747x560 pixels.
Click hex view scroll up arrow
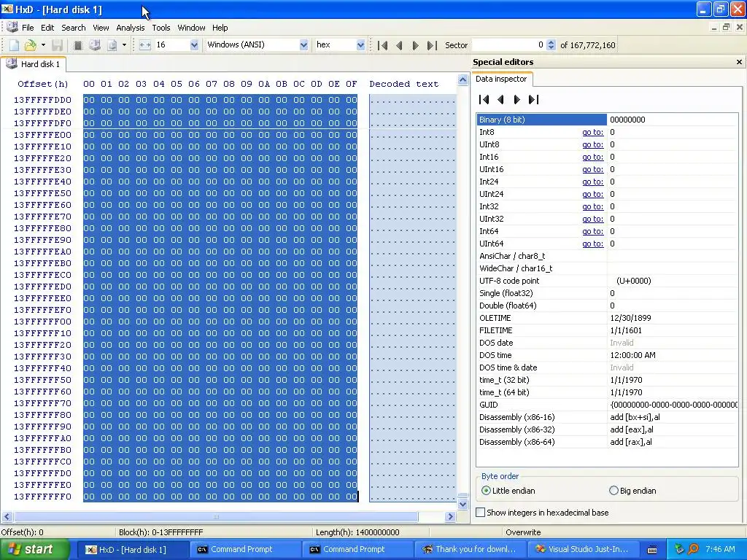(462, 80)
